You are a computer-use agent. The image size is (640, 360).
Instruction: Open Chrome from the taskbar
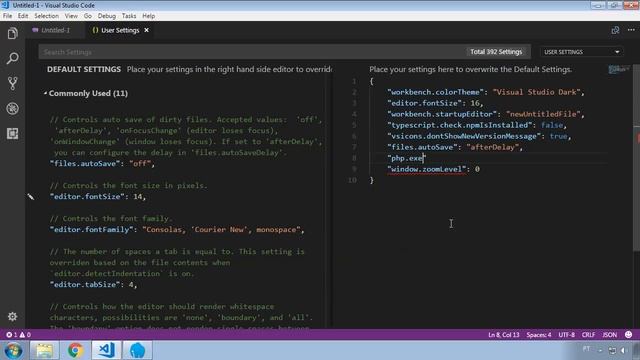point(75,351)
